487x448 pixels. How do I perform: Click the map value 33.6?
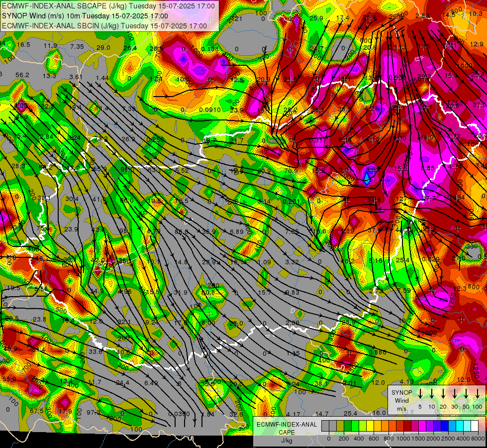[x=96, y=351]
